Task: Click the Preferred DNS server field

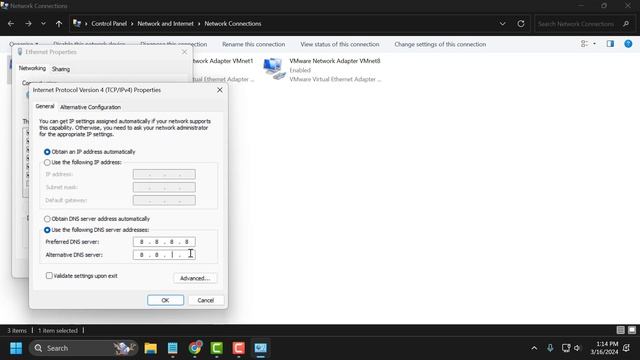Action: click(164, 242)
